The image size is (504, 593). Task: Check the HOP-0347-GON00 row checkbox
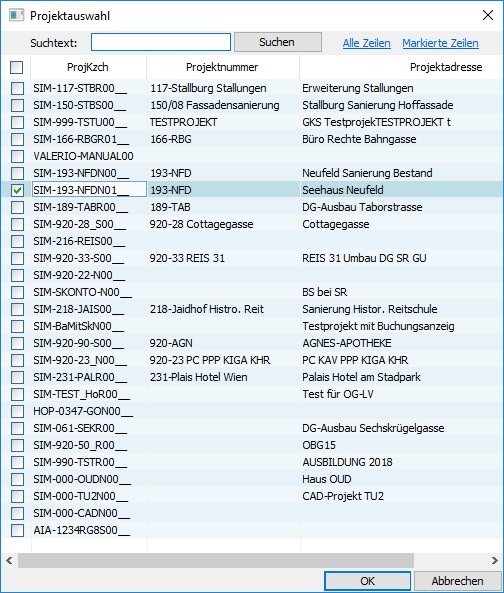(x=17, y=411)
